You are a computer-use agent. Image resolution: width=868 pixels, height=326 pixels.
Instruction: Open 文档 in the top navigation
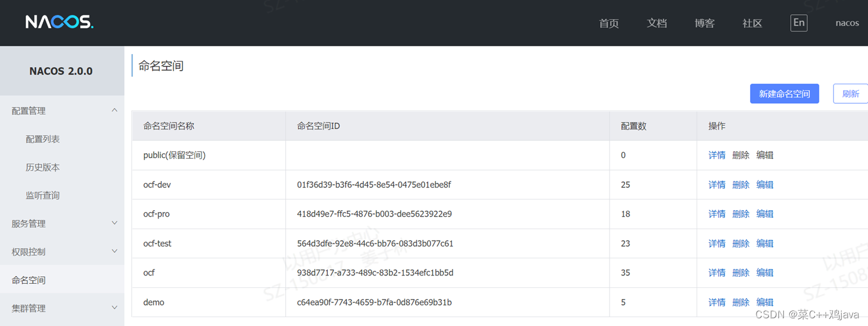click(x=657, y=23)
